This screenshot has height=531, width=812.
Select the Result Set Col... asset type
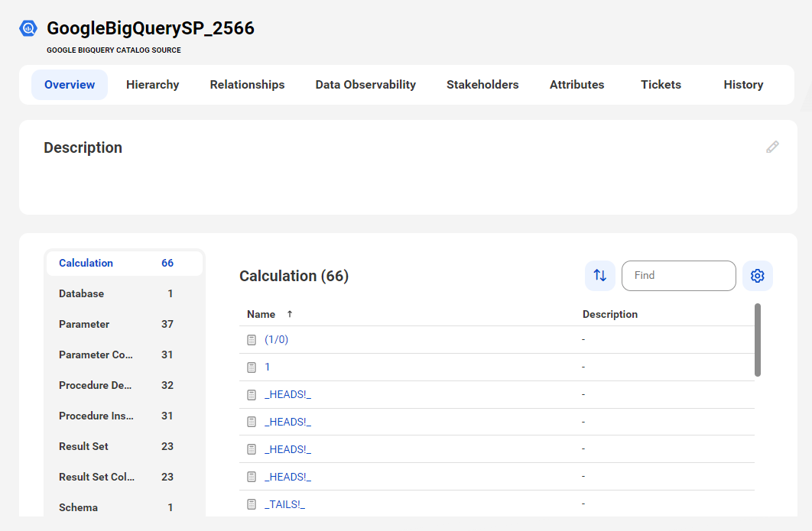pyautogui.click(x=125, y=477)
